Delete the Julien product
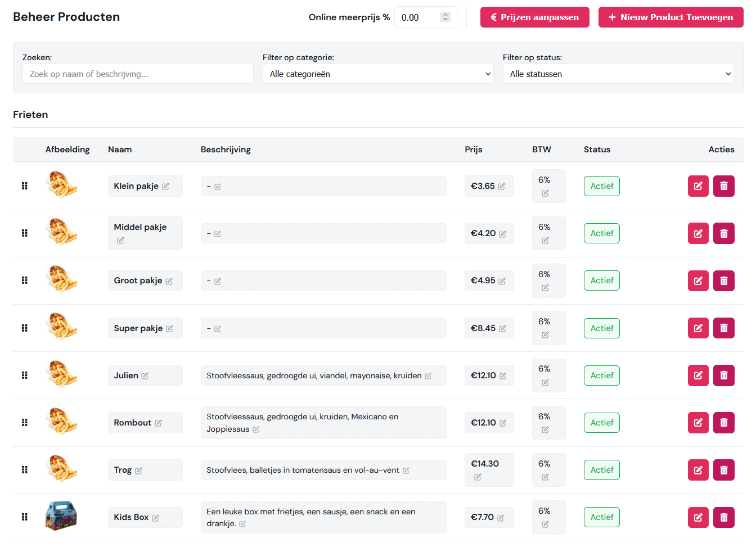Viewport: 756px width, 552px height. [x=724, y=375]
